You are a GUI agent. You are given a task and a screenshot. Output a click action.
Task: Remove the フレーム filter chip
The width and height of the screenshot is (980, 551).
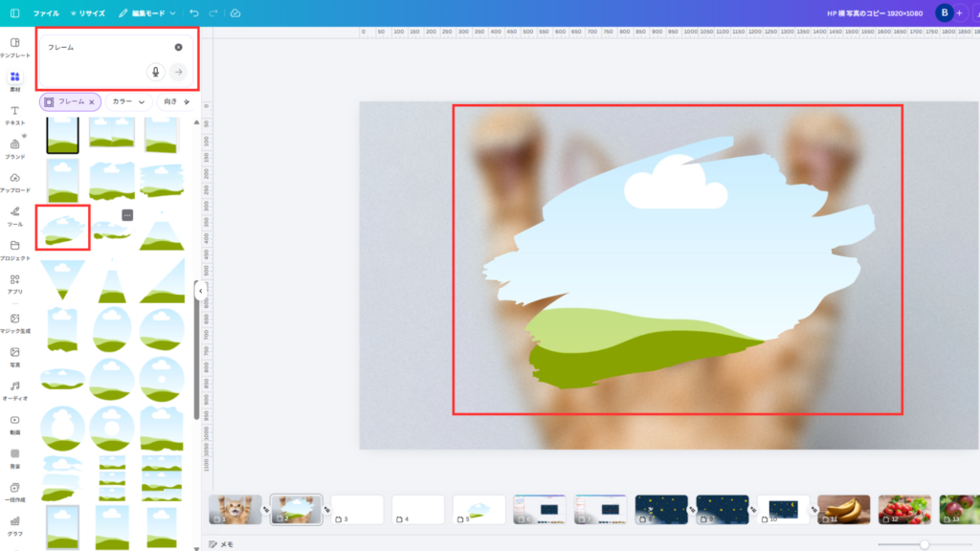click(92, 101)
